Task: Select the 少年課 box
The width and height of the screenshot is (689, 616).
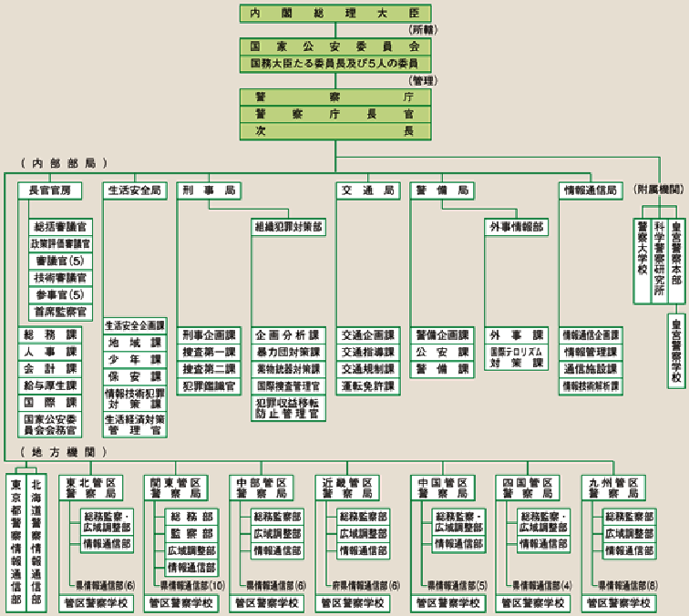Action: (135, 360)
